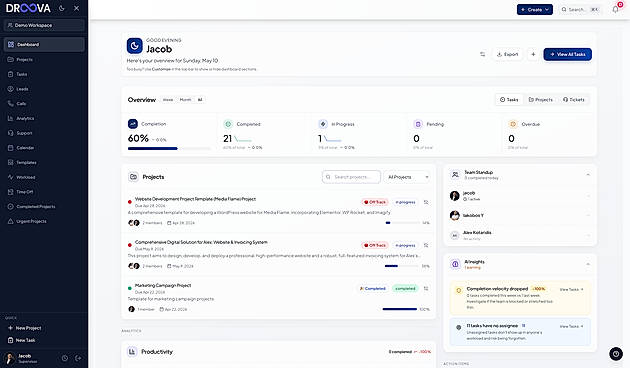Select the Week overview range

coord(168,100)
